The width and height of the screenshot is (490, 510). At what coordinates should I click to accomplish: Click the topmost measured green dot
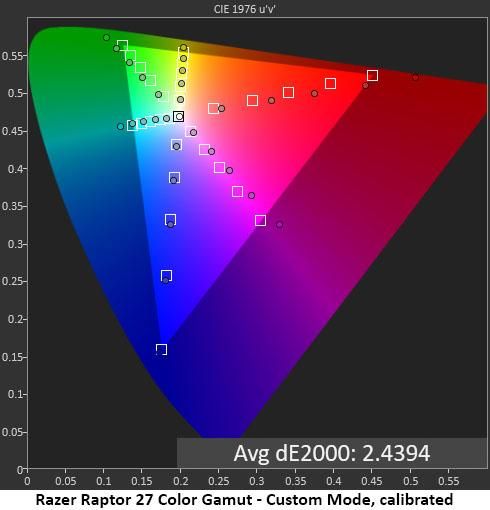(106, 37)
